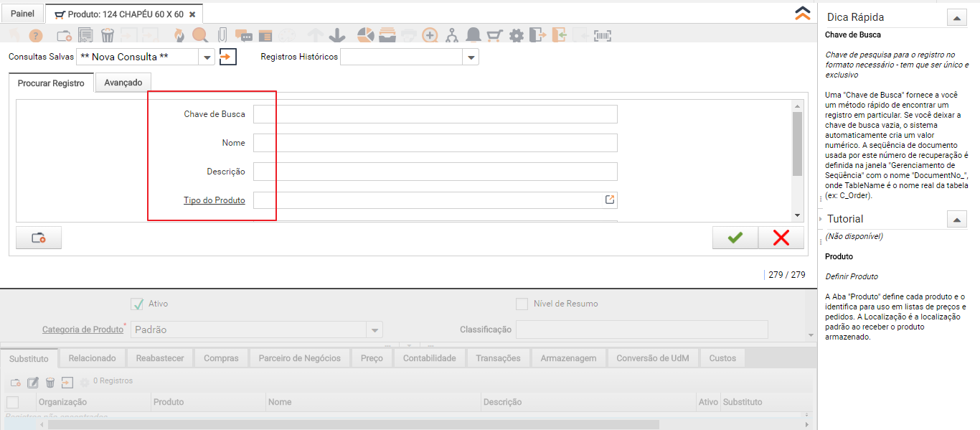The image size is (980, 430).
Task: Click the Nome input field
Action: [x=435, y=143]
